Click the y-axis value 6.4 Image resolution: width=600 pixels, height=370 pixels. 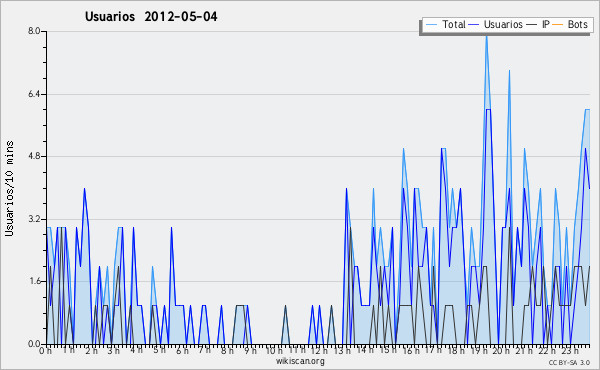(x=34, y=94)
